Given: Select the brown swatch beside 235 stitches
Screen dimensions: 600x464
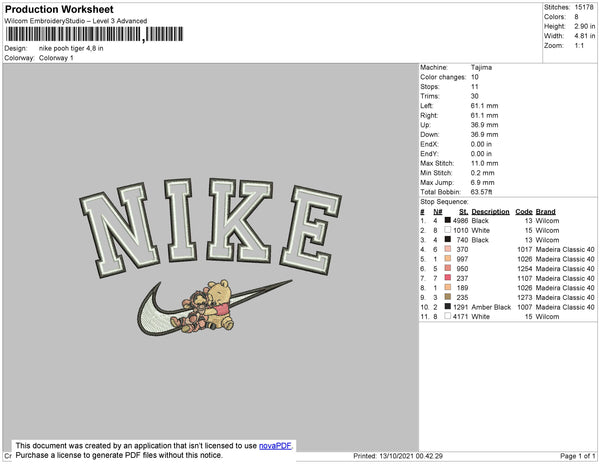Looking at the screenshot, I should (447, 297).
